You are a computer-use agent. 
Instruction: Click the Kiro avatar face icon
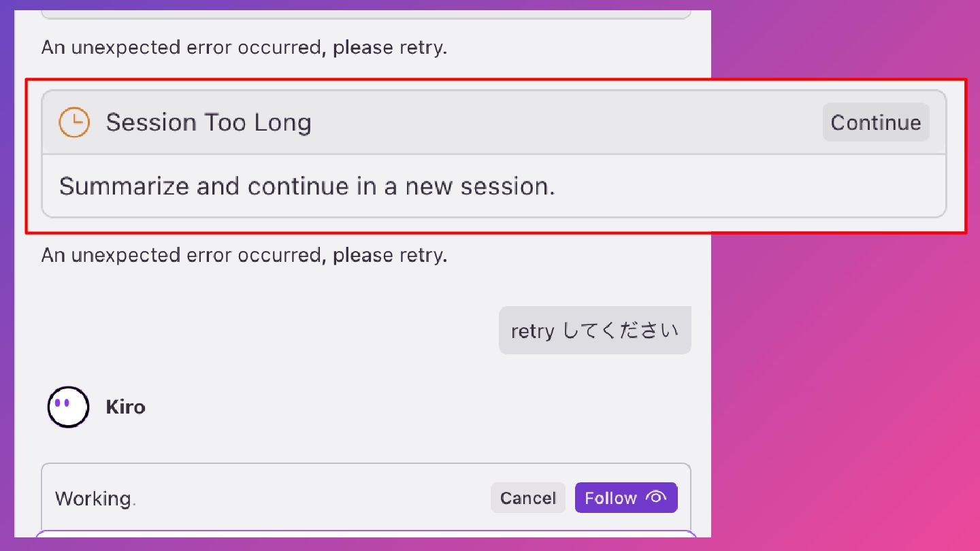(68, 407)
